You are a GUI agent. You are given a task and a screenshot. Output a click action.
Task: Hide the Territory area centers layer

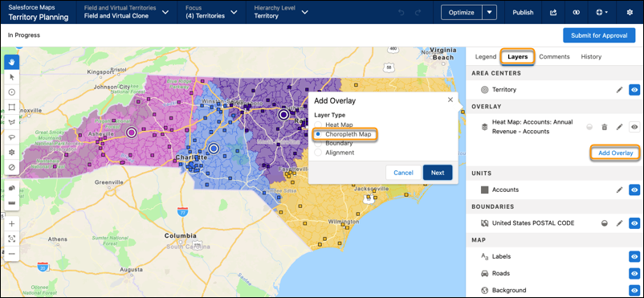click(x=634, y=90)
